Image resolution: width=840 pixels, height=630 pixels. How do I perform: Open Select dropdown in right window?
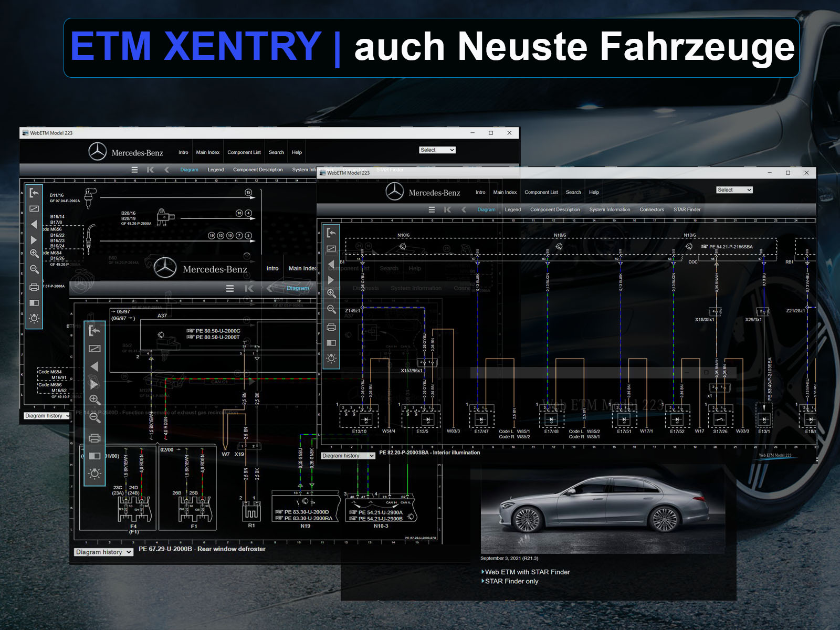[x=734, y=190]
